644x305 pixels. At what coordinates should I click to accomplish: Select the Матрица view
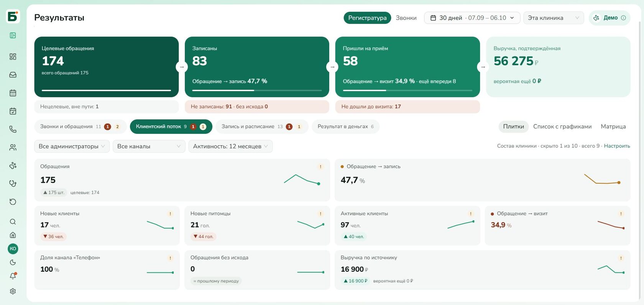[x=613, y=126]
